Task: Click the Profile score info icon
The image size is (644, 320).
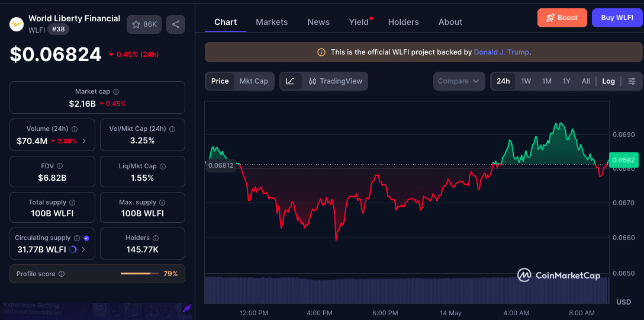Action: pos(62,274)
